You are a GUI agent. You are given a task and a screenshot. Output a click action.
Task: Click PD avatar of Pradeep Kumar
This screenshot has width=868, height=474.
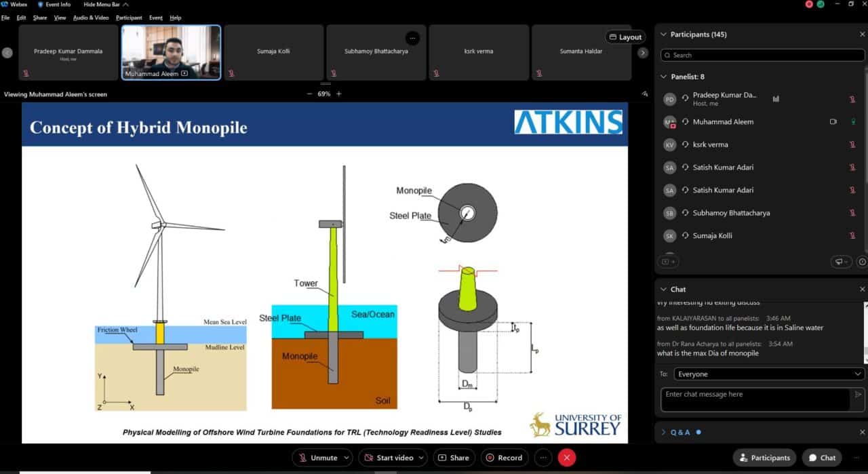669,99
